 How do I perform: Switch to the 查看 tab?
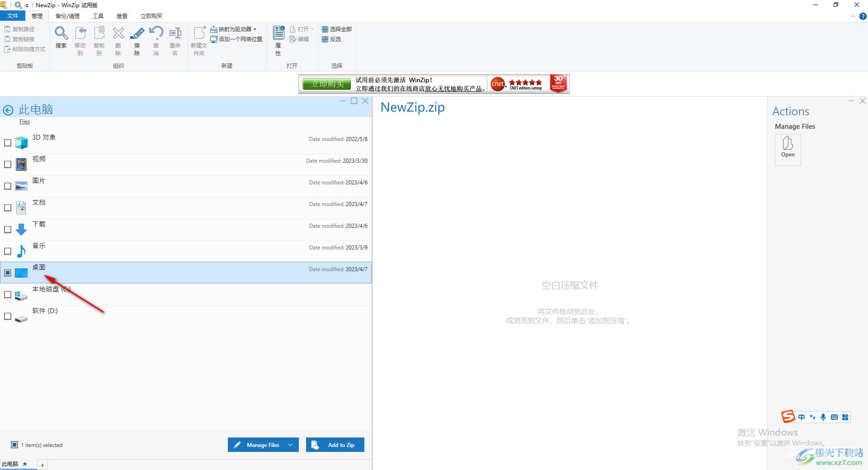pyautogui.click(x=122, y=16)
